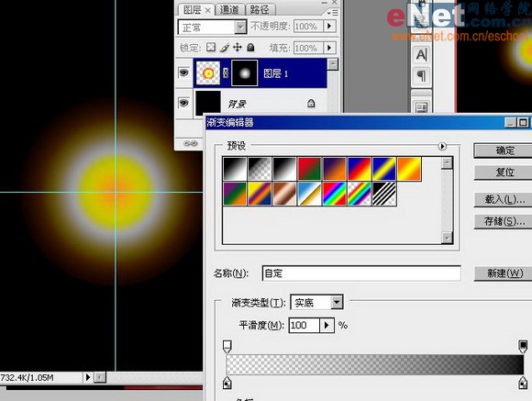The height and width of the screenshot is (401, 532).
Task: Select left color stop below gradient bar
Action: [x=227, y=383]
